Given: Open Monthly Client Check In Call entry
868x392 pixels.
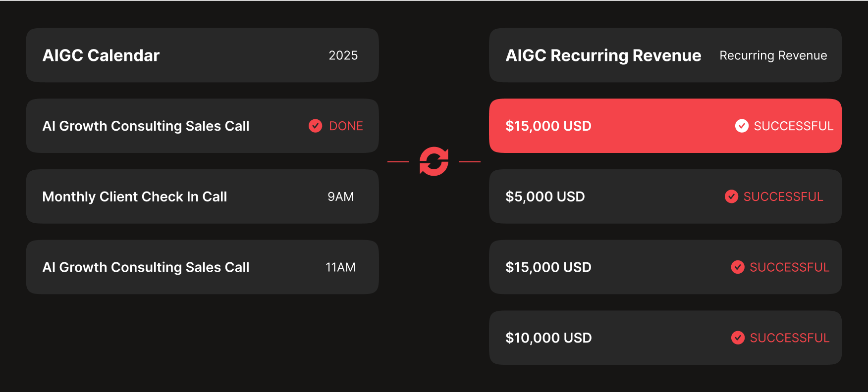Looking at the screenshot, I should pyautogui.click(x=202, y=196).
